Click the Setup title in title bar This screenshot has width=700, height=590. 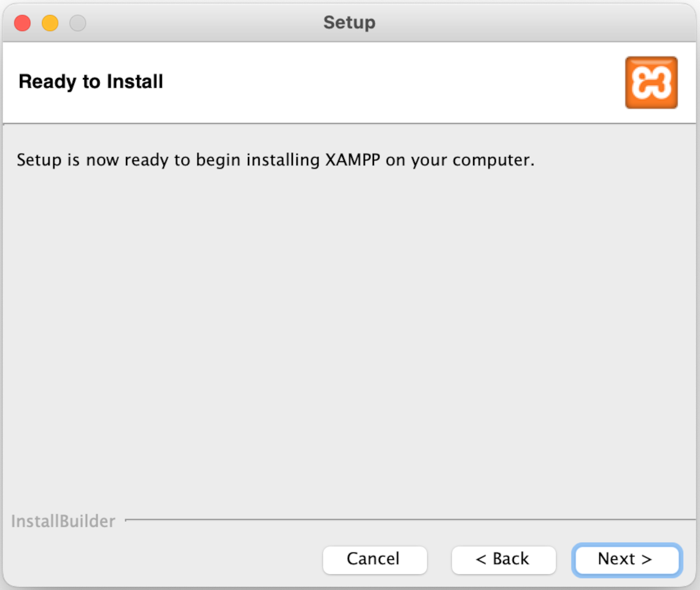349,23
